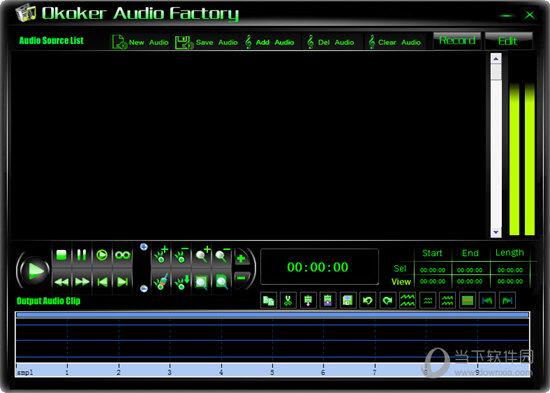Click the lower blue round slider knob
The width and height of the screenshot is (550, 393).
(143, 288)
